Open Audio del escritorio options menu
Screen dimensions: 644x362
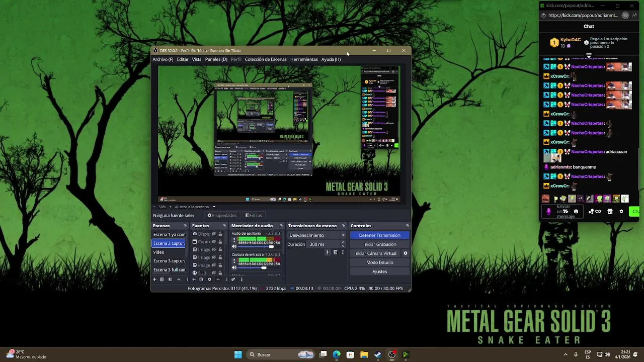coord(234,240)
